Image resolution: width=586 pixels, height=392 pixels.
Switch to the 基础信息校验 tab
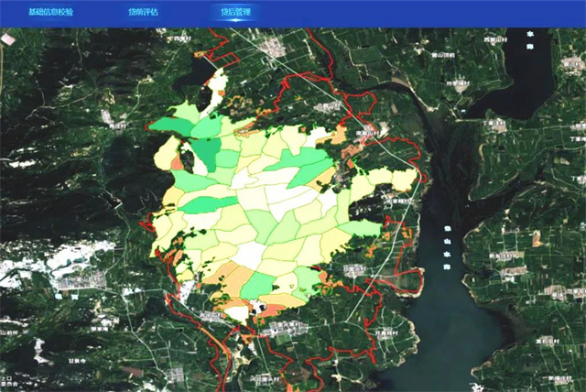52,13
